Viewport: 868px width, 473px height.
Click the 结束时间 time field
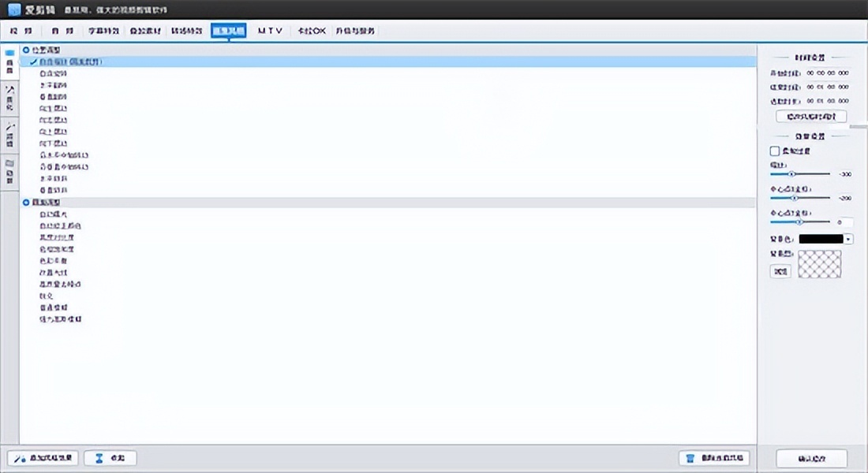click(x=828, y=87)
